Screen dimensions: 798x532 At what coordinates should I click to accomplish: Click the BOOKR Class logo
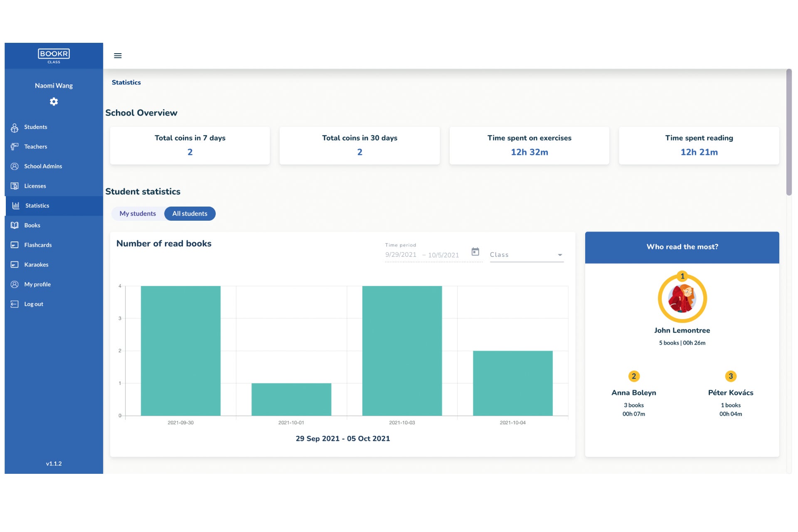point(54,56)
